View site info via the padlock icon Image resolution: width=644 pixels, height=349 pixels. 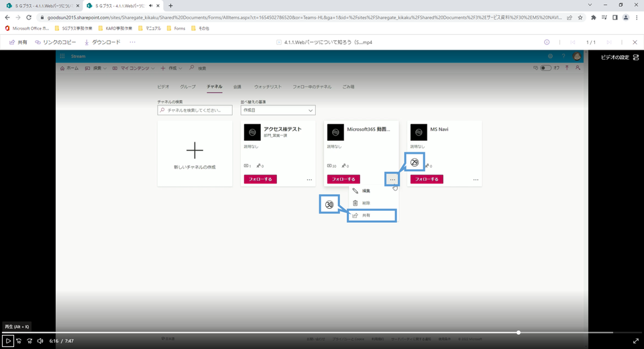coord(42,17)
